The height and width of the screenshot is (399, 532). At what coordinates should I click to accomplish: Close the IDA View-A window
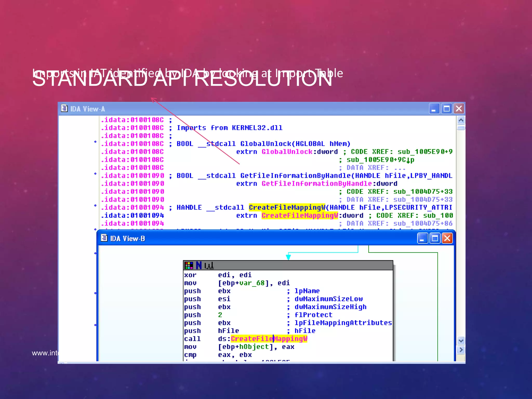[x=459, y=109]
